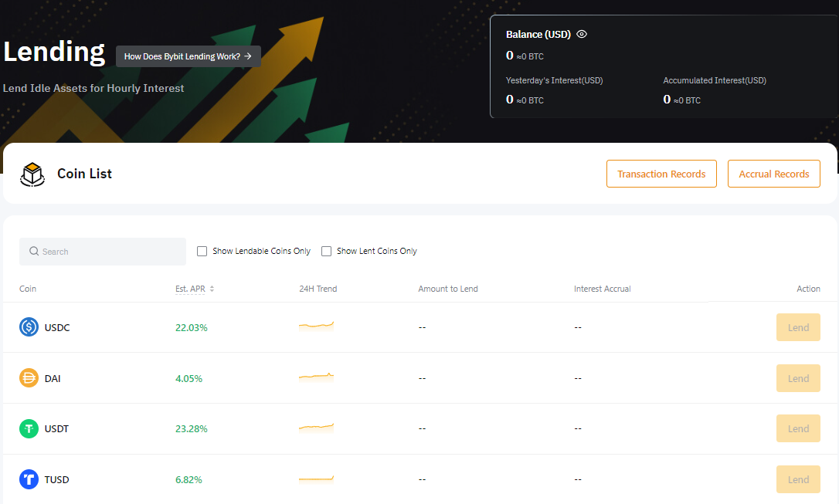This screenshot has width=839, height=504.
Task: Check the Show Lent Coins Only box
Action: click(x=326, y=251)
